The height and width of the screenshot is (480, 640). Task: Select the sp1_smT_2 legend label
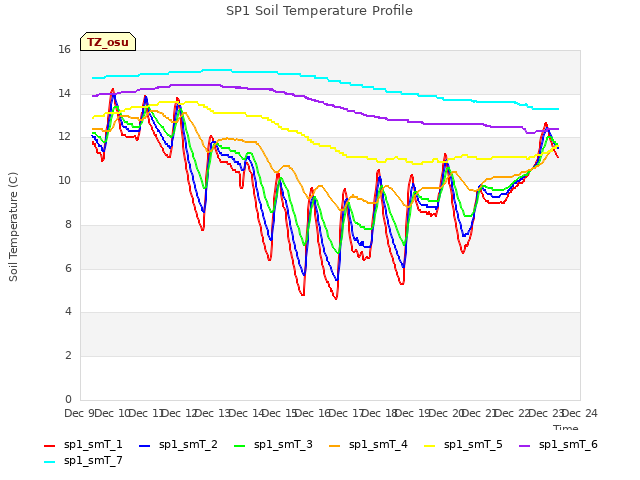(x=188, y=444)
